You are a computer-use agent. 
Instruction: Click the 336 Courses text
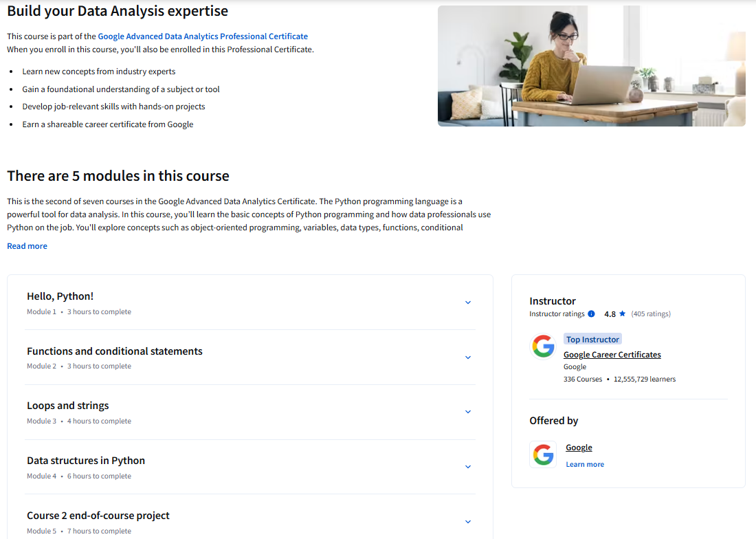pyautogui.click(x=583, y=379)
